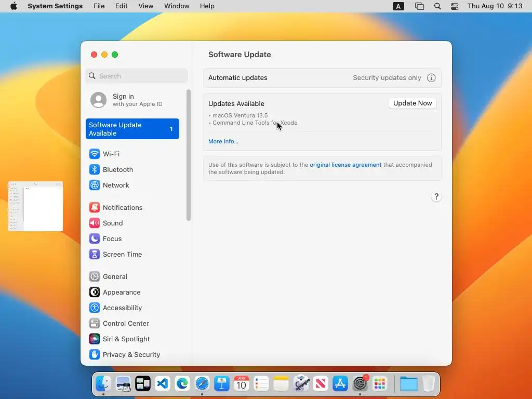The height and width of the screenshot is (399, 532).
Task: Click the input source A icon
Action: click(398, 6)
